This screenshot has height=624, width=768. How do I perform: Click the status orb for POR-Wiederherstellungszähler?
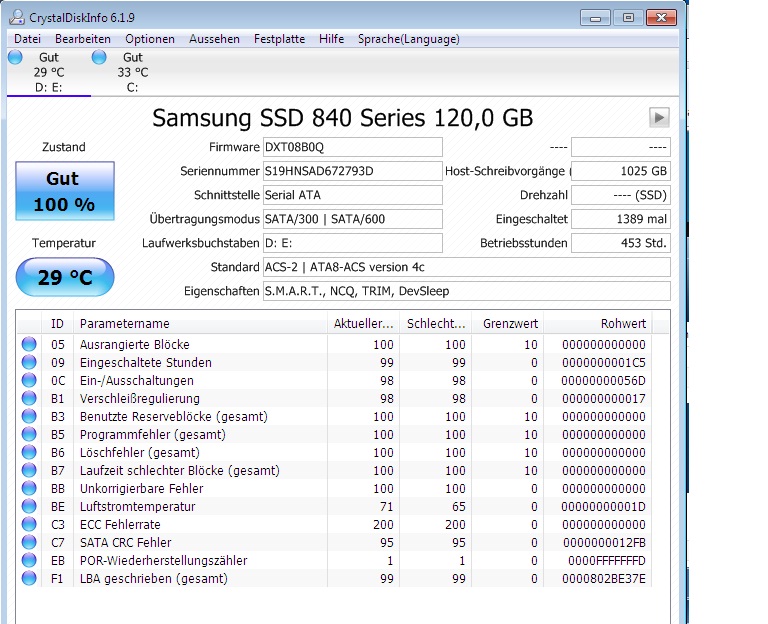(x=29, y=560)
